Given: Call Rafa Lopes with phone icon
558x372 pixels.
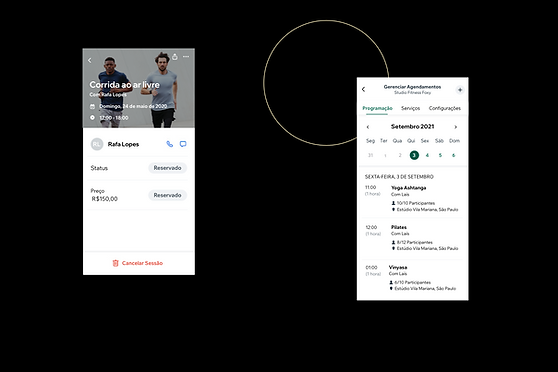Looking at the screenshot, I should (x=170, y=144).
